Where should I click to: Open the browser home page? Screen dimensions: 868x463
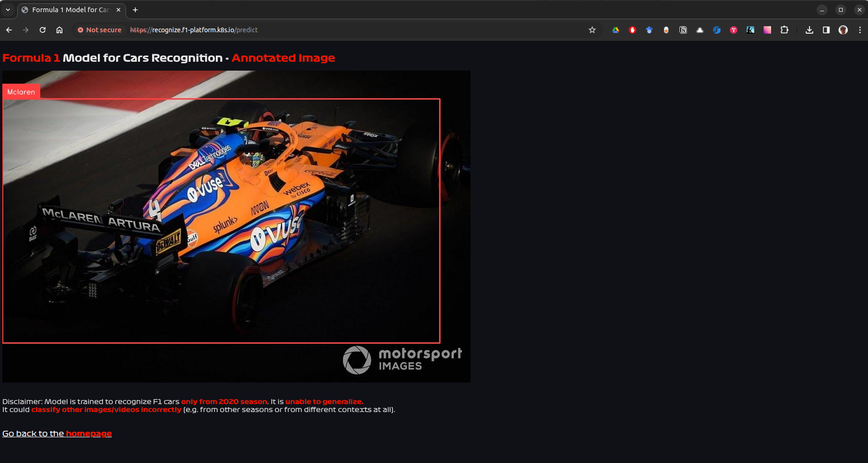pyautogui.click(x=59, y=30)
